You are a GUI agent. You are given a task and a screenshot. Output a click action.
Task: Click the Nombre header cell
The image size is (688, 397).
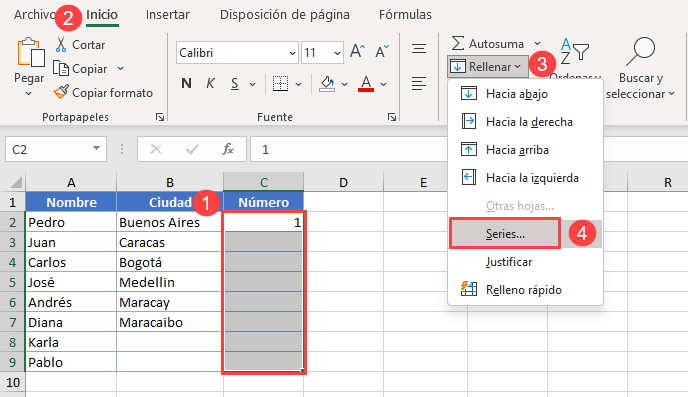[x=71, y=202]
